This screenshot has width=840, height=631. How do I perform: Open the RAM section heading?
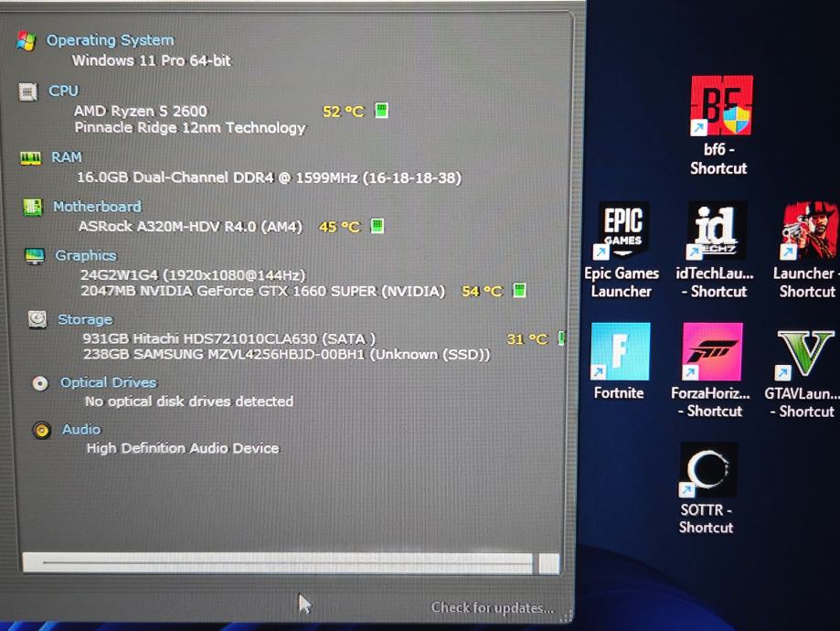point(67,157)
